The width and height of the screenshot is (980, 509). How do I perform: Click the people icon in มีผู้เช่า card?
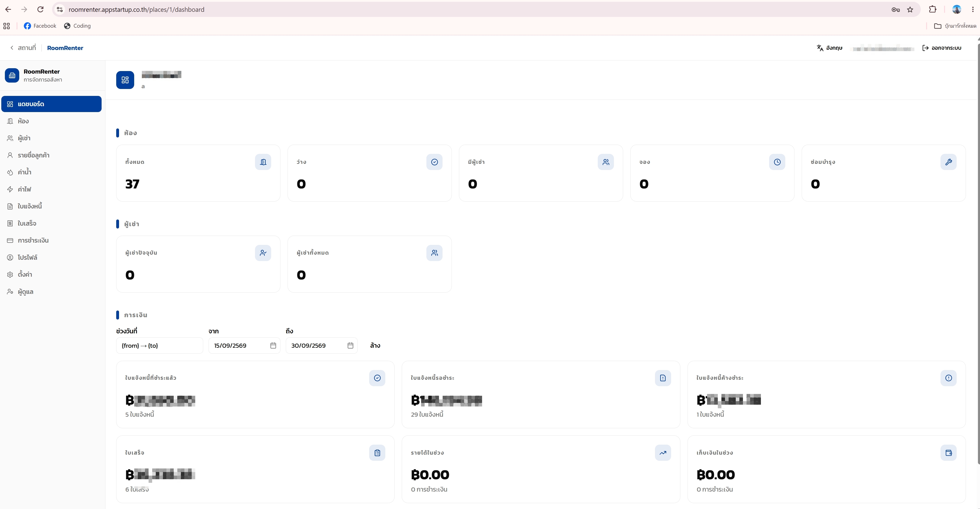606,162
